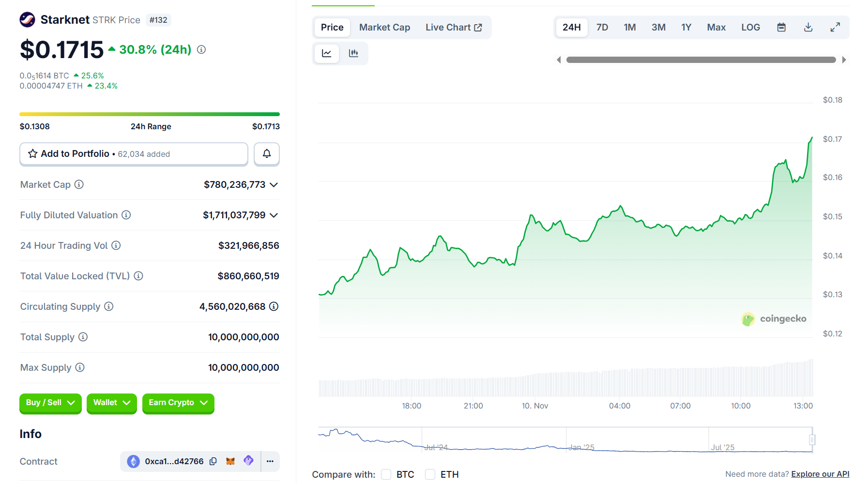Open more contract options menu

(x=270, y=461)
